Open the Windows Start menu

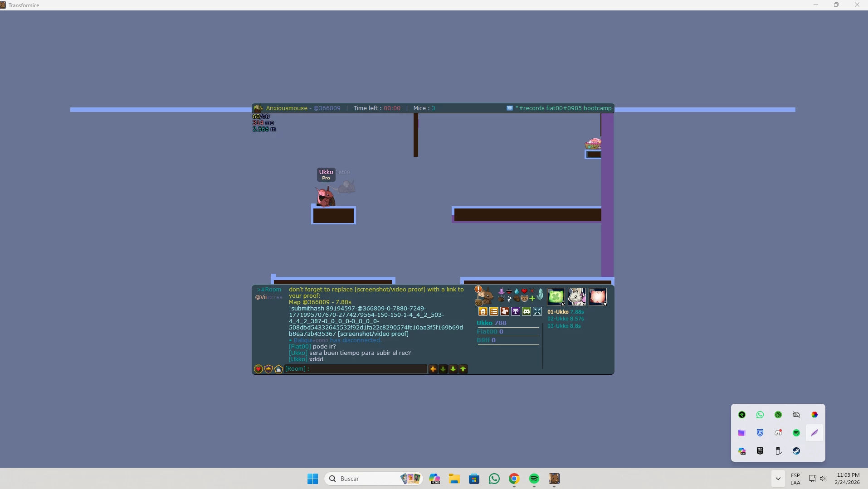[312, 479]
